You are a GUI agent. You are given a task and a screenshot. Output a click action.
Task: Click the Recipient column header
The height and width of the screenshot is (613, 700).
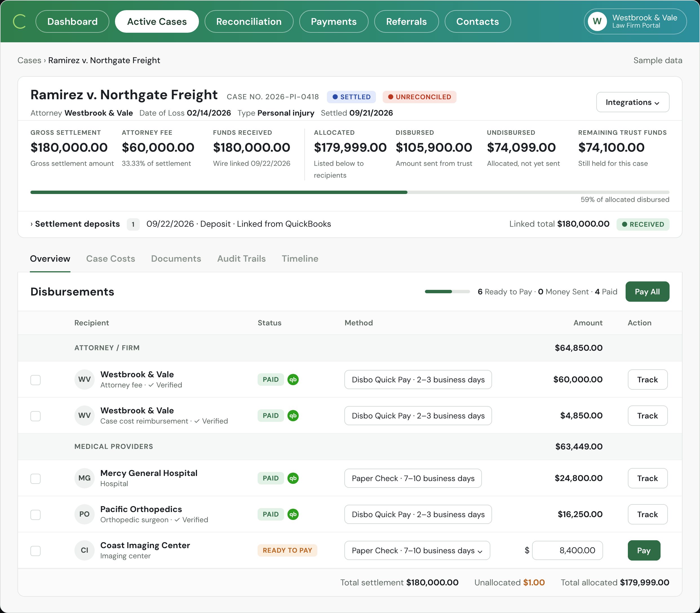pyautogui.click(x=92, y=323)
